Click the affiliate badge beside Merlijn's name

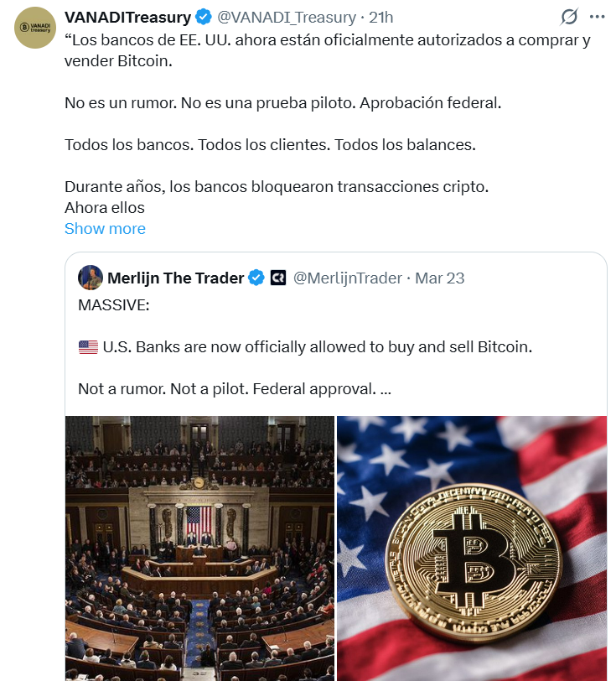pos(278,278)
